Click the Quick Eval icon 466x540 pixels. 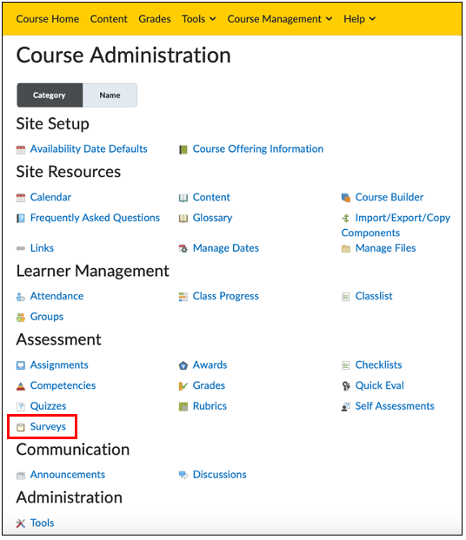pos(346,386)
